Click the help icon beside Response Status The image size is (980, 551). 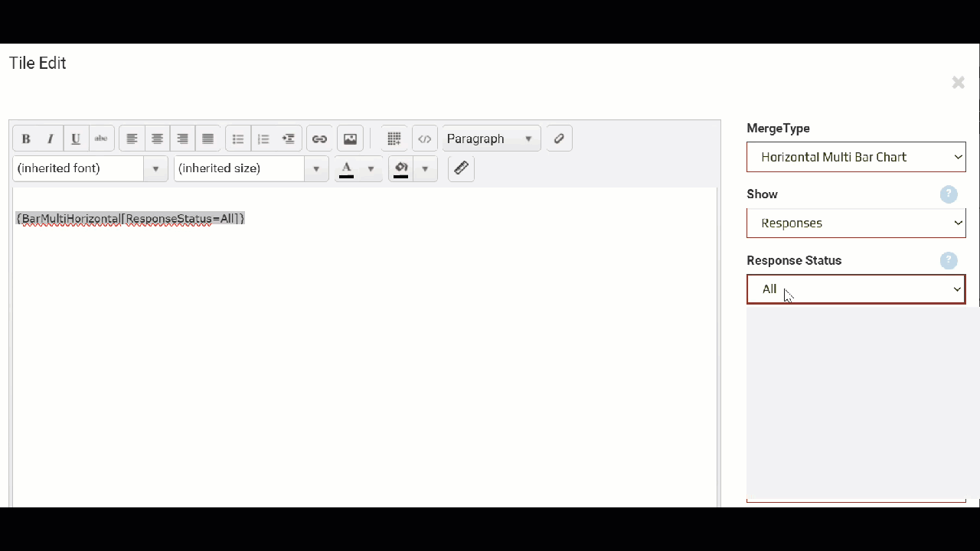948,260
